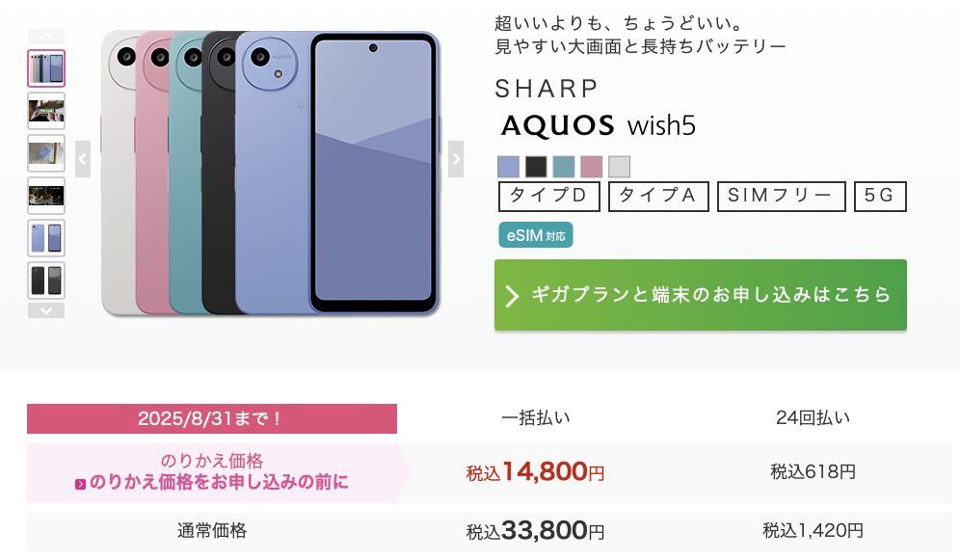View the third thumbnail of phone on surface
Image resolution: width=960 pixels, height=560 pixels.
pos(46,153)
